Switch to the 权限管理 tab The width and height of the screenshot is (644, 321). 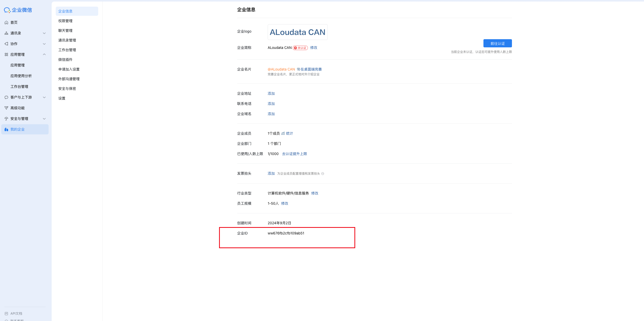77,21
